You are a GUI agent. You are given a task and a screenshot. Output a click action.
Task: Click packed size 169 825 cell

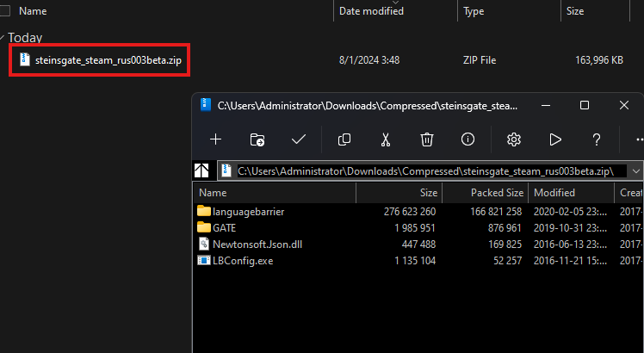point(505,245)
